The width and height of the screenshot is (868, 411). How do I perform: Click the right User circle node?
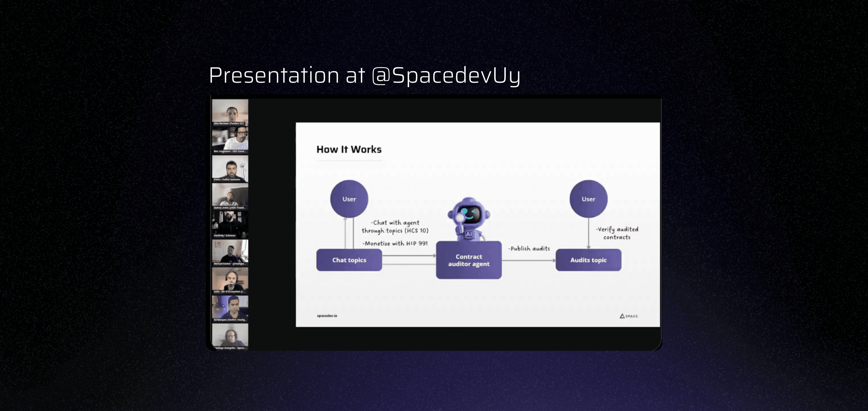pyautogui.click(x=588, y=199)
